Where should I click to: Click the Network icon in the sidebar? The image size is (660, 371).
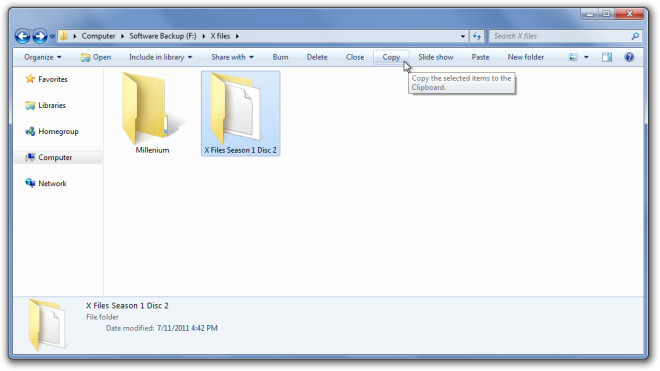30,183
